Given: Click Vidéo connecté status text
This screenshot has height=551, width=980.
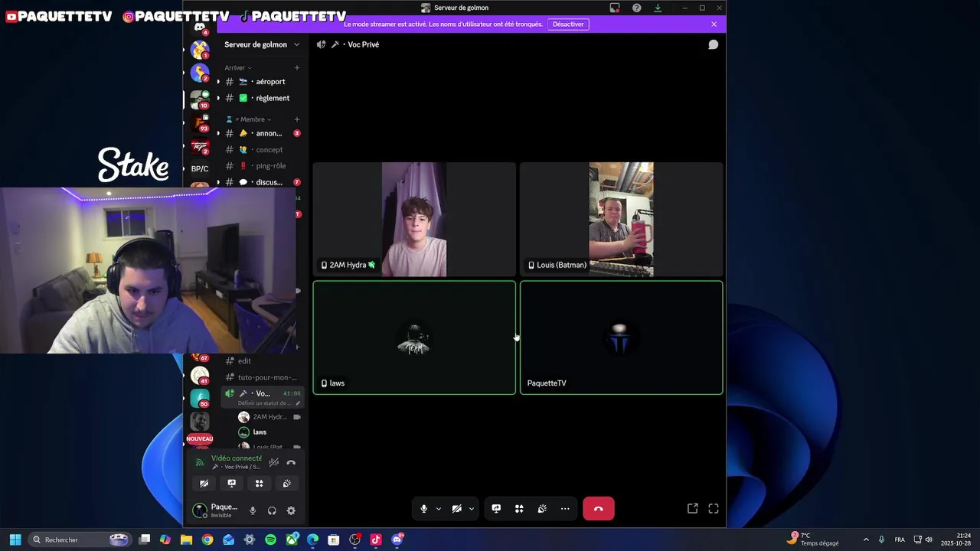Looking at the screenshot, I should point(236,458).
